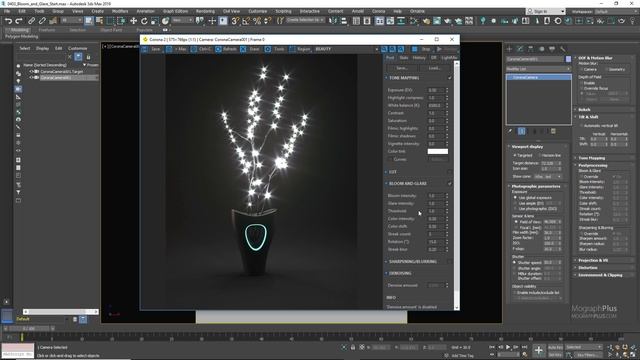
Task: Toggle the Angle Snap icon
Action: click(x=246, y=21)
